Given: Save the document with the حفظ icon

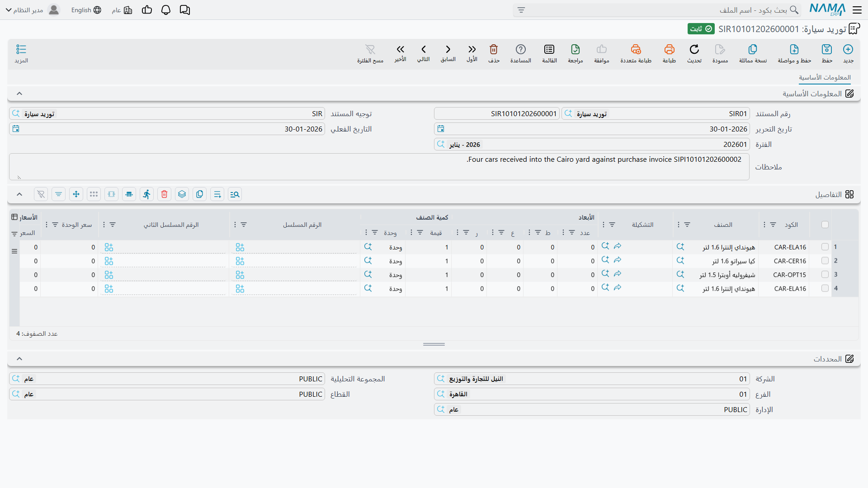Looking at the screenshot, I should (827, 49).
